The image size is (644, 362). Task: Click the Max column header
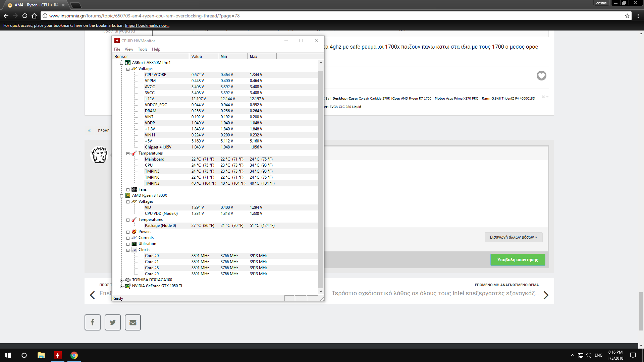coord(262,57)
